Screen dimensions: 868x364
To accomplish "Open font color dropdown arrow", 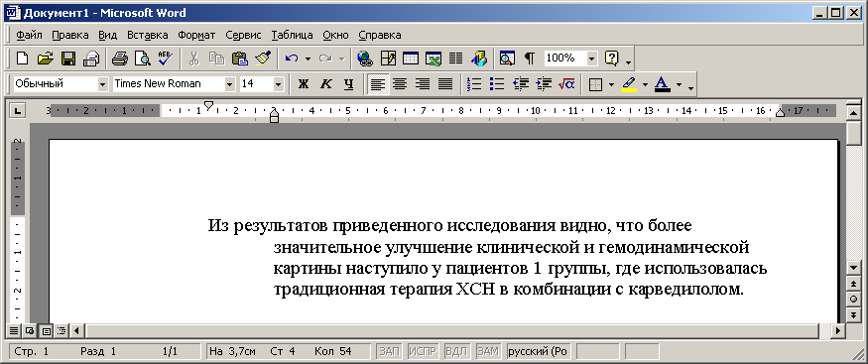I will tap(679, 84).
